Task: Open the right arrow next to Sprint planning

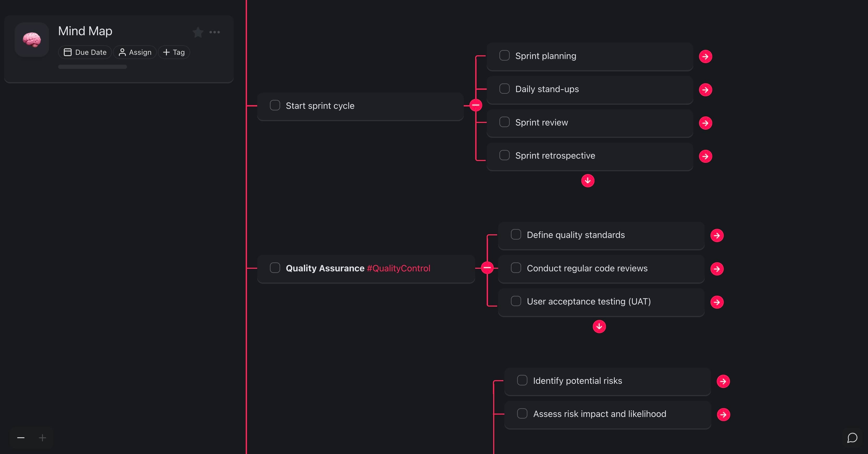Action: [706, 56]
